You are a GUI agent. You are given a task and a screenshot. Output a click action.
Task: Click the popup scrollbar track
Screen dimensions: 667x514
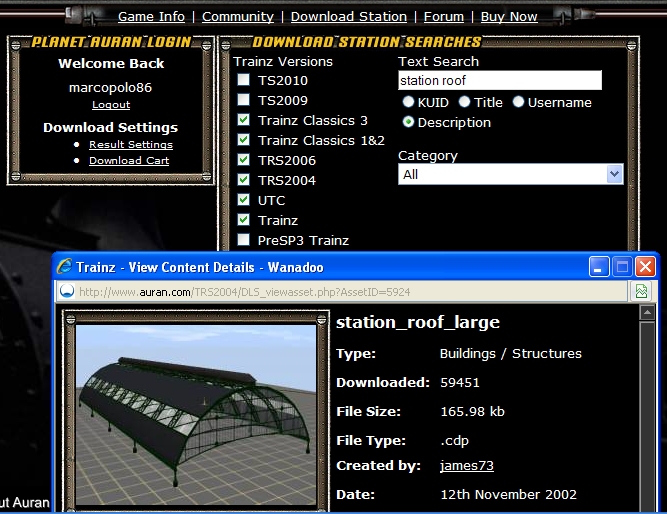[x=647, y=417]
